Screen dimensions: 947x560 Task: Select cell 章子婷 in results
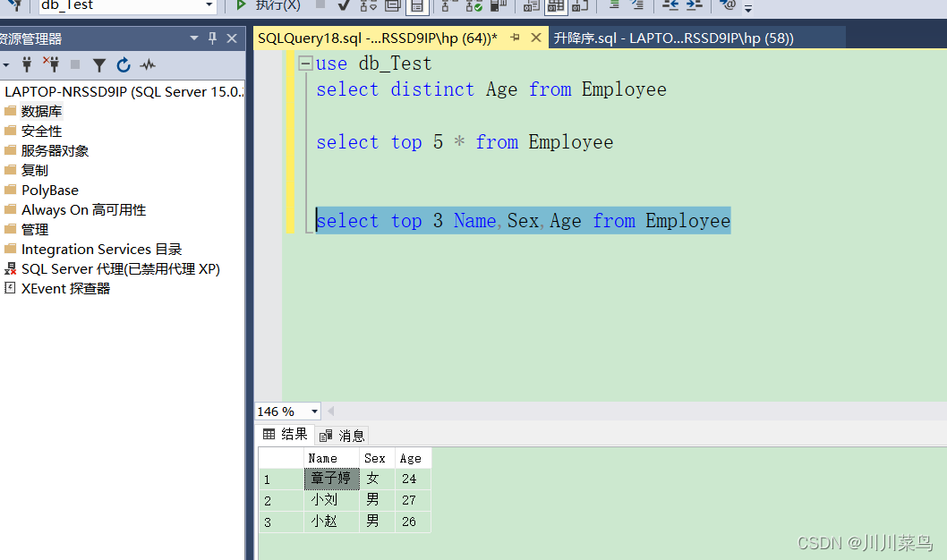pyautogui.click(x=331, y=479)
